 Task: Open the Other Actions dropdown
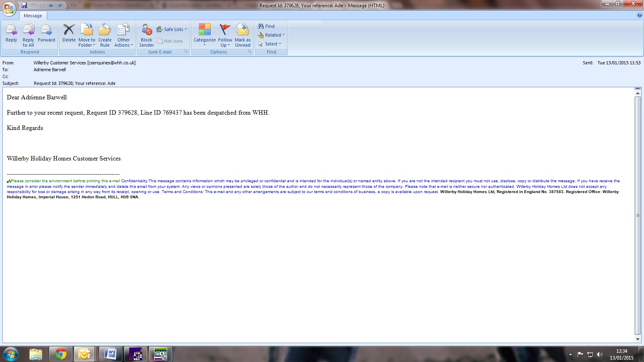point(124,35)
